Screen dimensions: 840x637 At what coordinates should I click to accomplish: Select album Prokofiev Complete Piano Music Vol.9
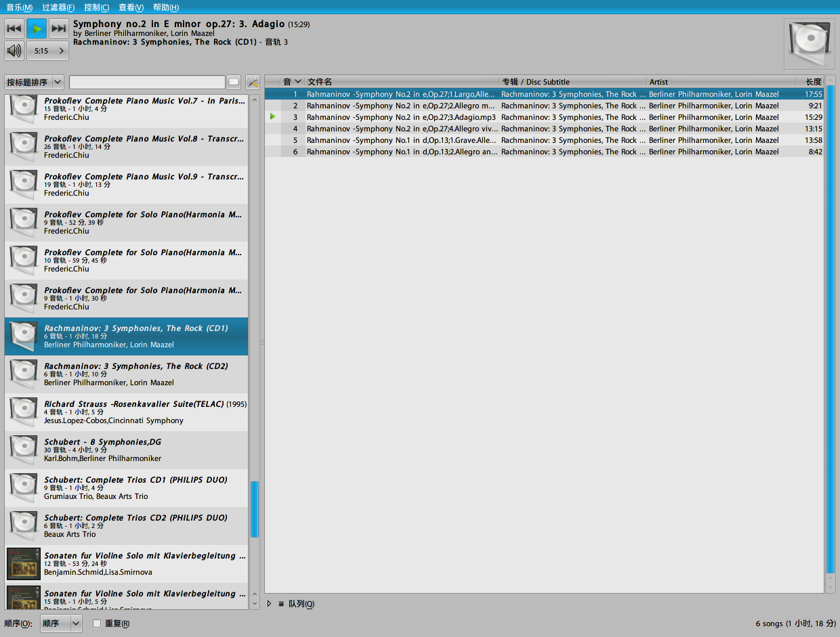(127, 185)
